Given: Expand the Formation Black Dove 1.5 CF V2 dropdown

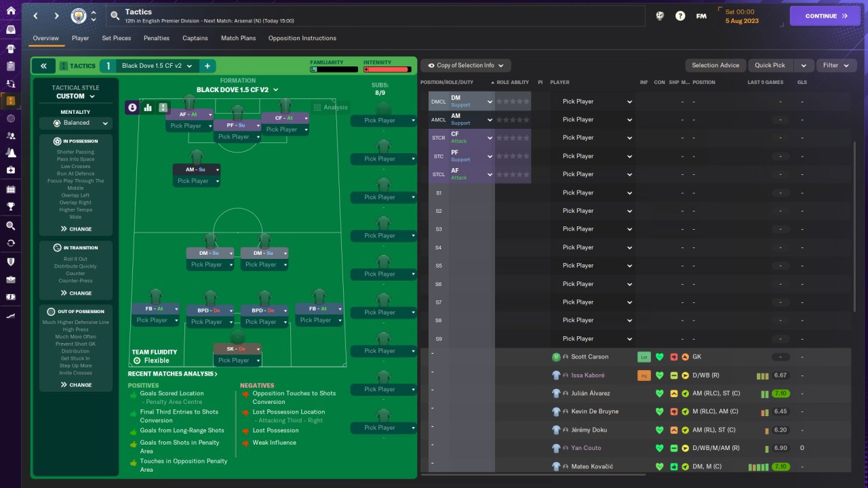Looking at the screenshot, I should point(237,89).
